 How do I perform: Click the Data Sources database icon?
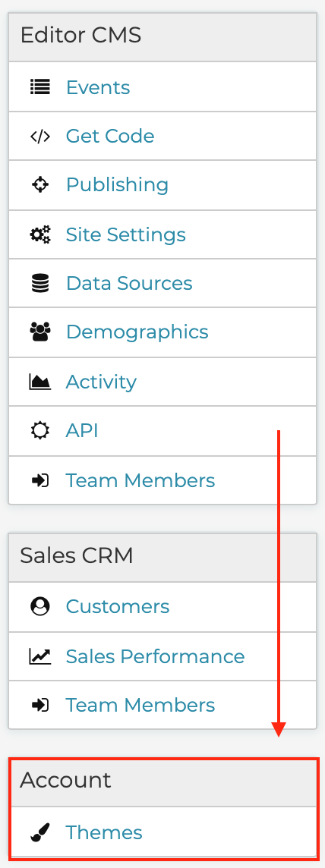pos(39,284)
